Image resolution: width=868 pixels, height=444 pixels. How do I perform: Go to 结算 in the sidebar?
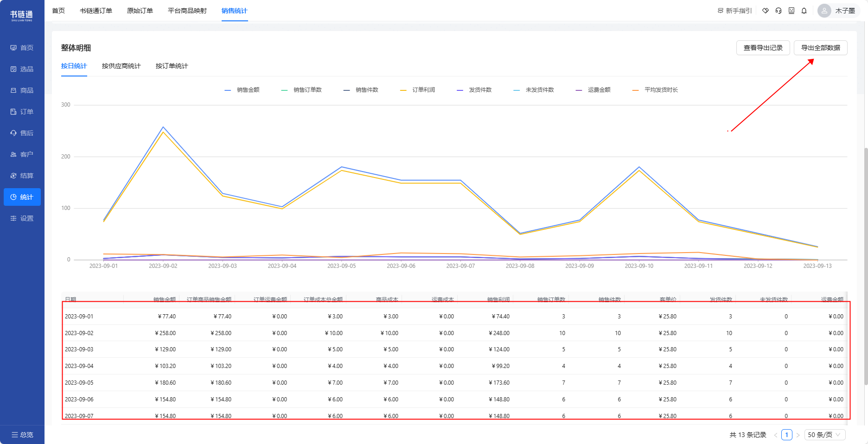[x=22, y=176]
